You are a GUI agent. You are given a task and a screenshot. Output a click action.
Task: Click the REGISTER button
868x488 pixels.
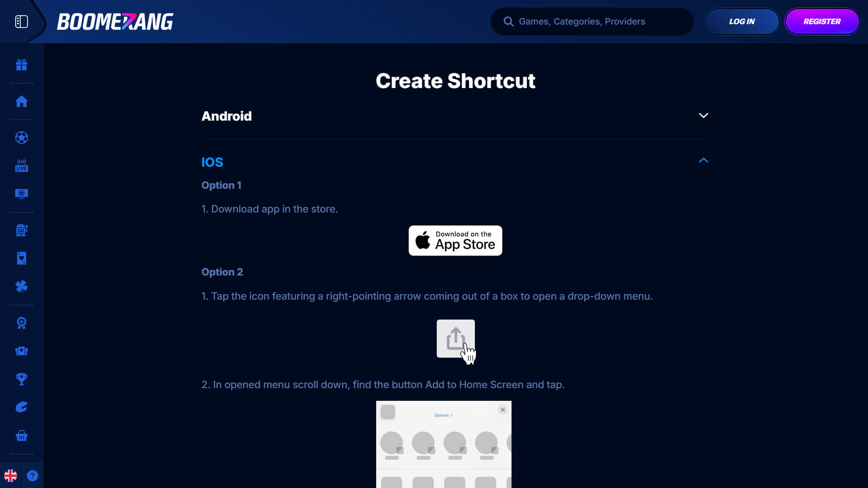pos(822,22)
